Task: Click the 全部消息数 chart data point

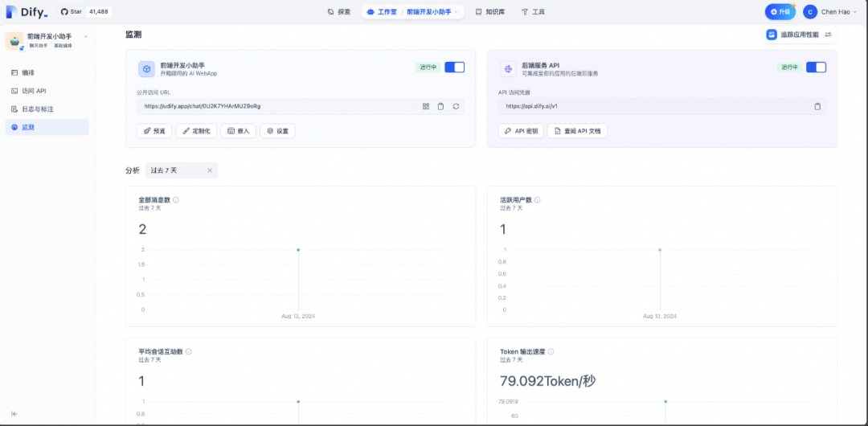Action: click(298, 250)
